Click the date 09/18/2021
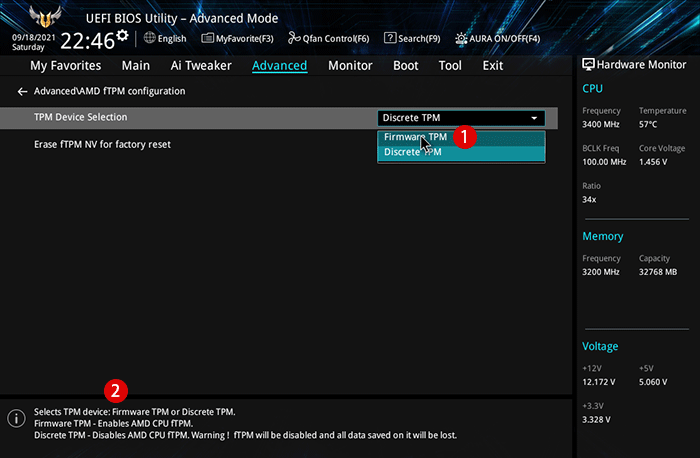Screen dimensions: 700x458 point(33,37)
